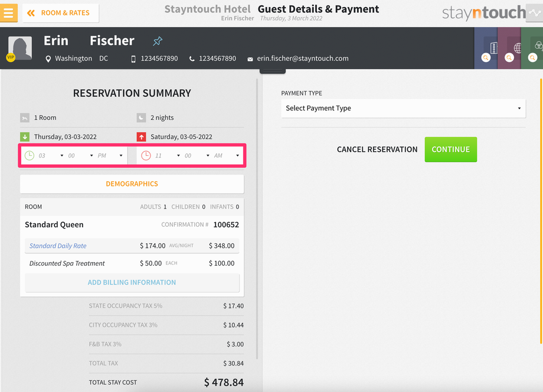Click Standard Queen room name
Image resolution: width=543 pixels, height=392 pixels.
[x=54, y=225]
